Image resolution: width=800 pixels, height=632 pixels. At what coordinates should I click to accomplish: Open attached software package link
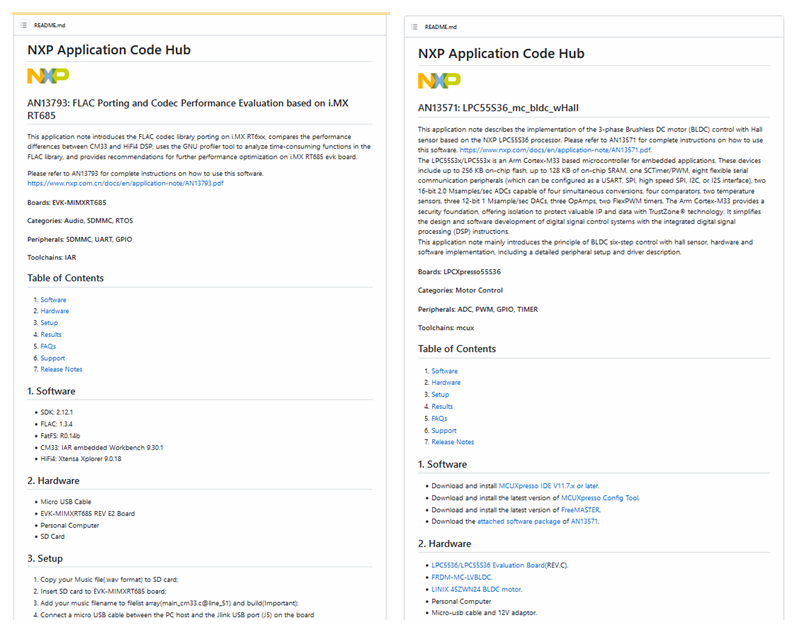518,521
